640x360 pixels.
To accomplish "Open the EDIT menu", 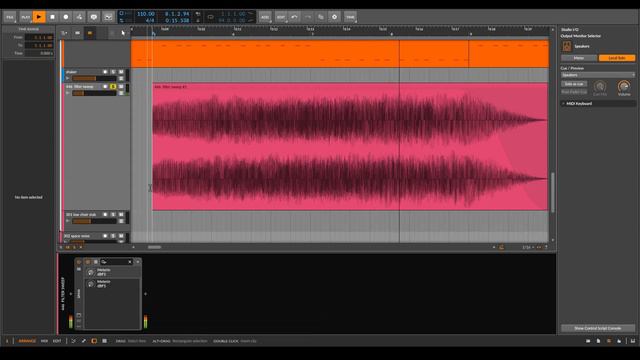I will pyautogui.click(x=281, y=17).
